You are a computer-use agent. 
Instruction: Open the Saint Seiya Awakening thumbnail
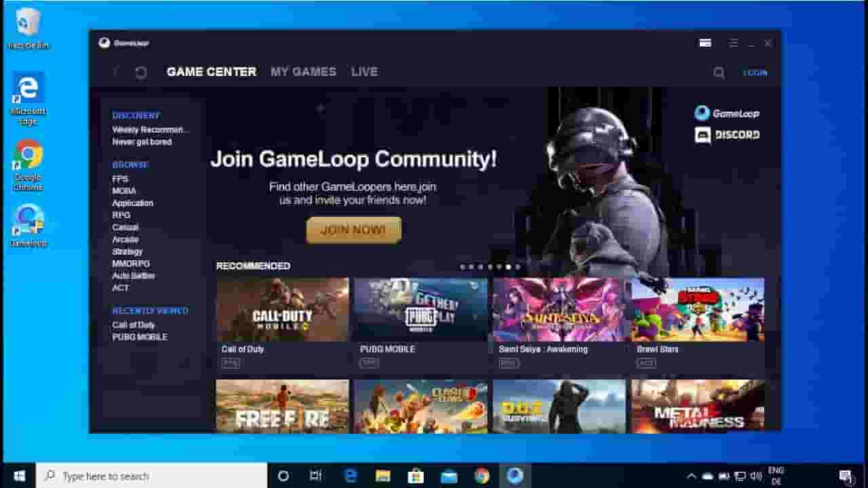(x=559, y=310)
